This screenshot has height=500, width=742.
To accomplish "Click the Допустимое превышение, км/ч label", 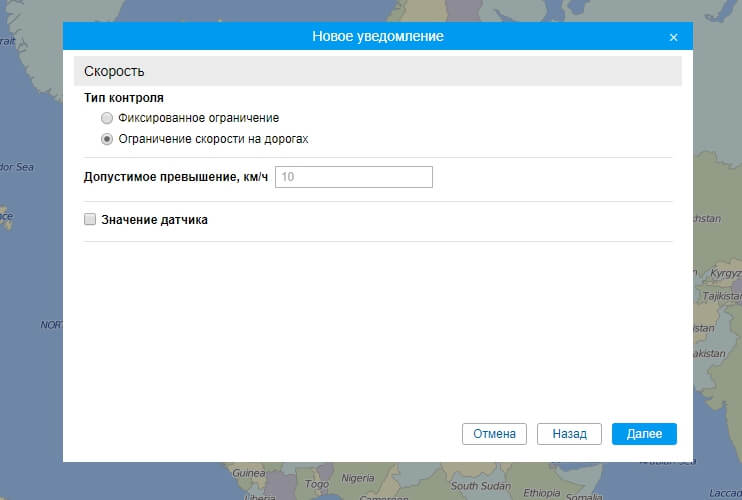I will pyautogui.click(x=176, y=177).
